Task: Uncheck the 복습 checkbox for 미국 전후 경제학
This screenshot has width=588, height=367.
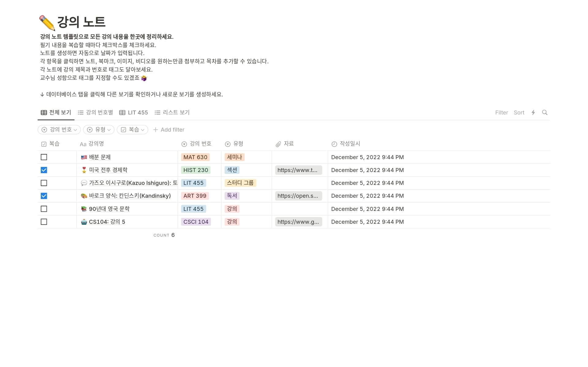Action: click(x=44, y=170)
